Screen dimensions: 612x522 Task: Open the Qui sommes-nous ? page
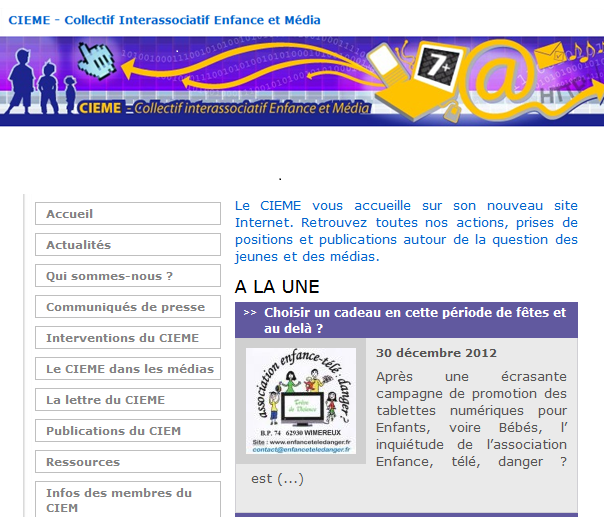coord(127,276)
